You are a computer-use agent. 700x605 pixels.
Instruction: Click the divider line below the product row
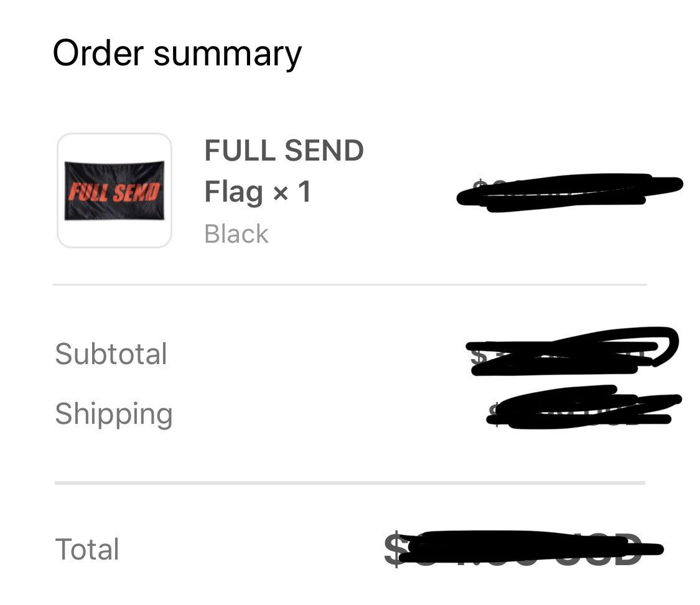tap(348, 286)
